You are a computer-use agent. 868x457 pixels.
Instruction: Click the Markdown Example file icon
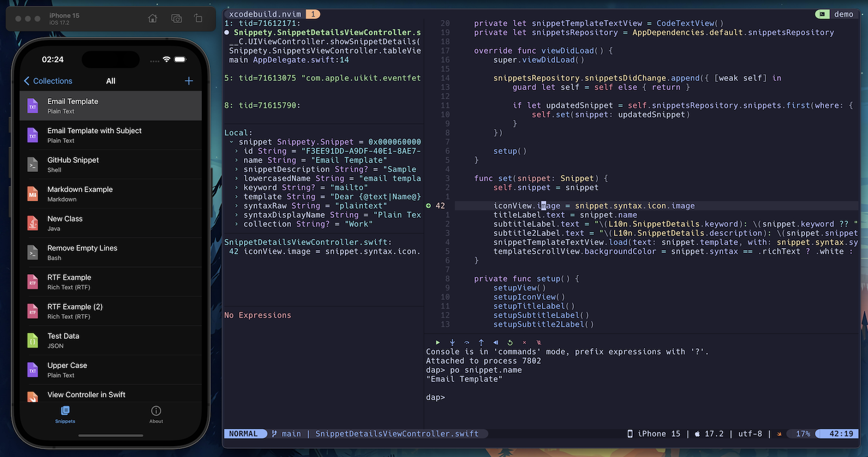[33, 194]
